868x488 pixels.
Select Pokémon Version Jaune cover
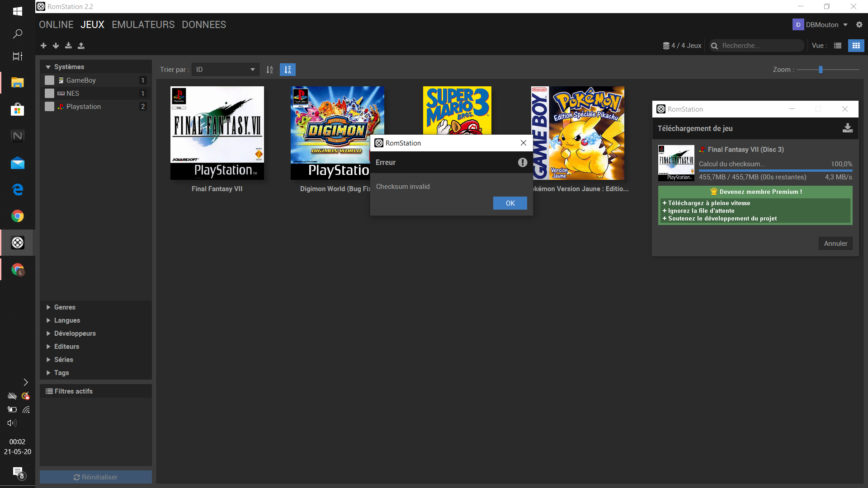pyautogui.click(x=578, y=133)
